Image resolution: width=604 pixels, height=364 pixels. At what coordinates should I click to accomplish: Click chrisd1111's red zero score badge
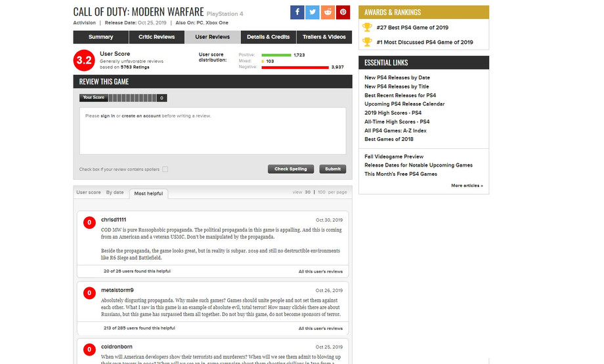click(89, 222)
